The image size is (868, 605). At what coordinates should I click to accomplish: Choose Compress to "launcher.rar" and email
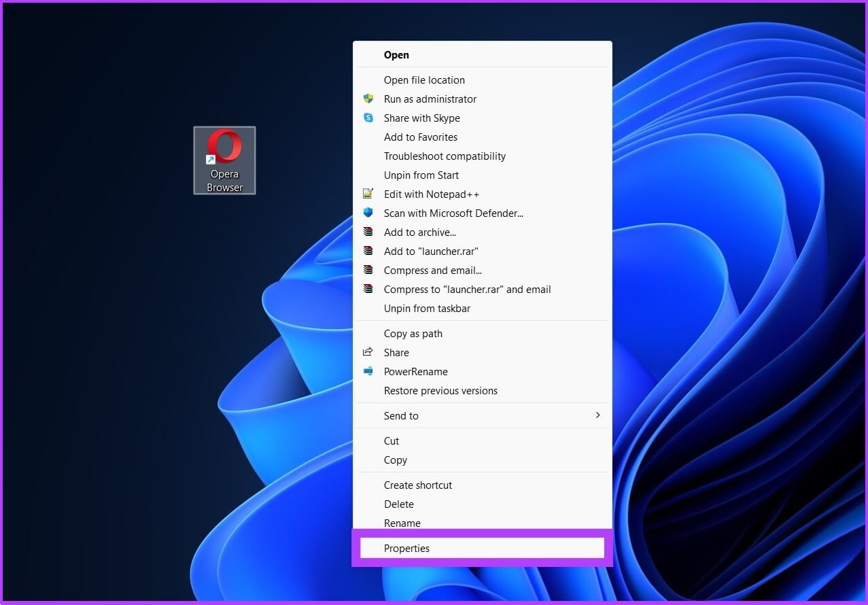483,289
